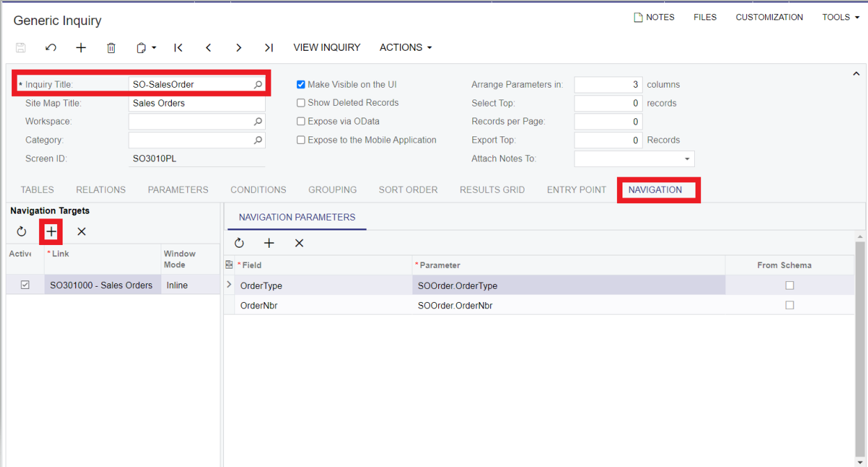This screenshot has height=467, width=868.
Task: Go to the previous record arrow
Action: [x=208, y=47]
